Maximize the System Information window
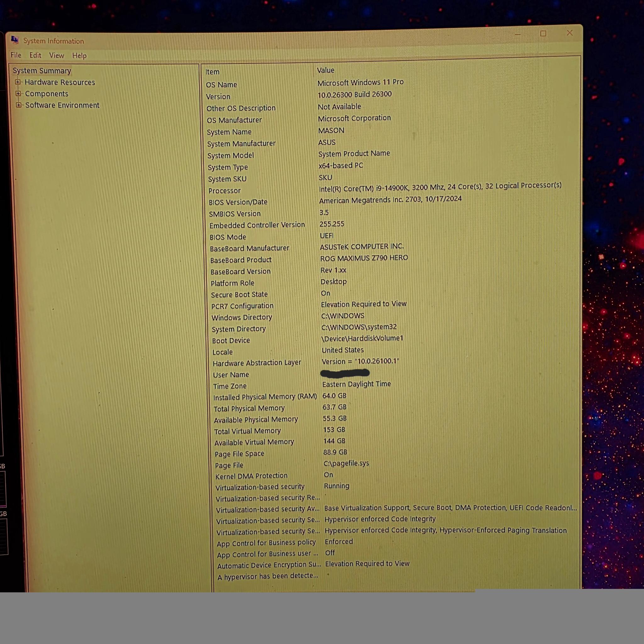Viewport: 644px width, 644px height. coord(543,33)
